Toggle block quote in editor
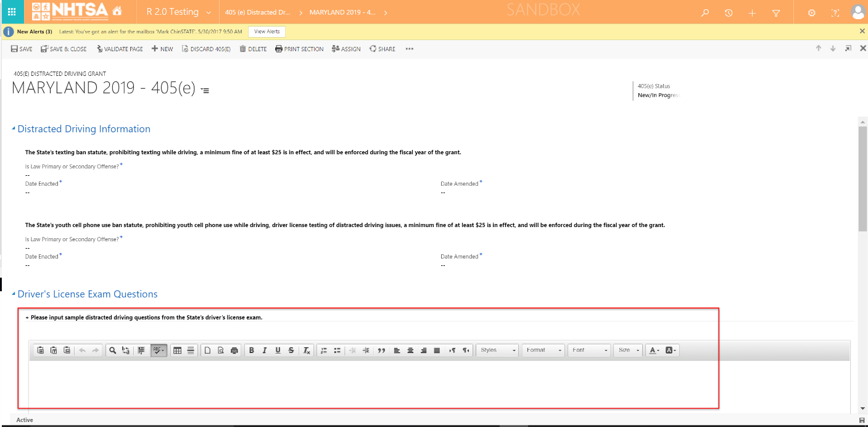Screen dimensions: 868x427 [381, 350]
